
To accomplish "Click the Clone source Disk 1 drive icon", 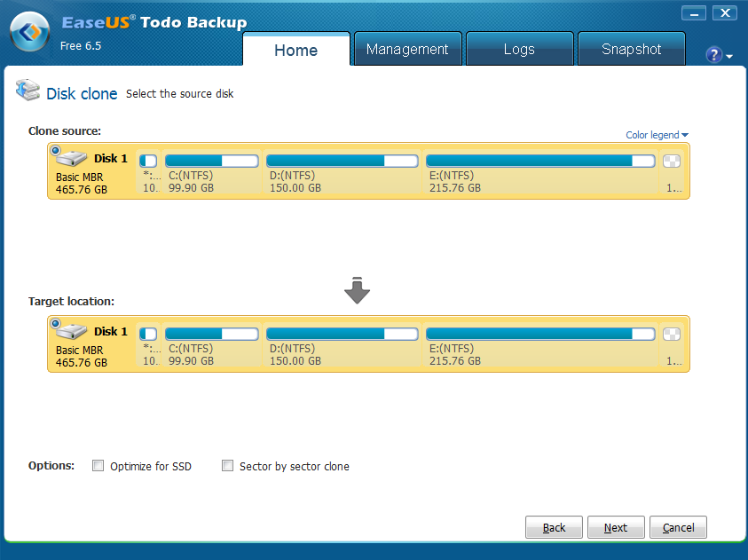I will point(72,158).
